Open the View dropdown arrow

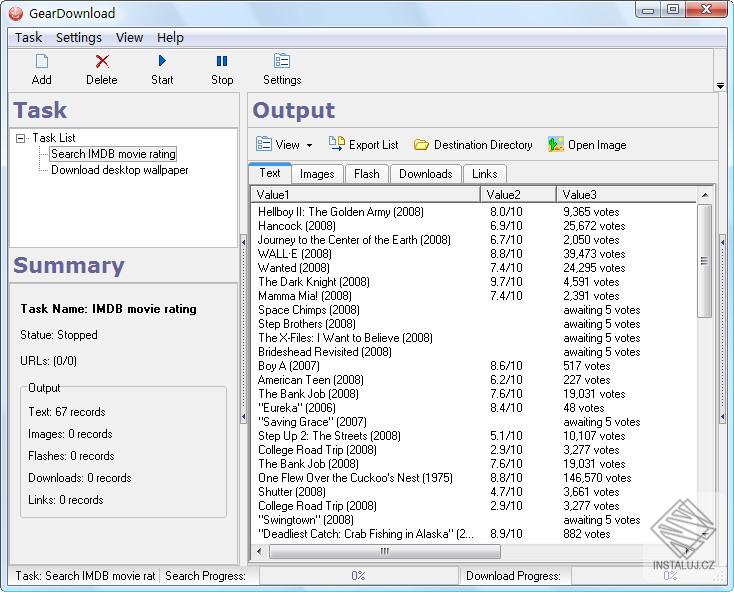click(x=309, y=146)
